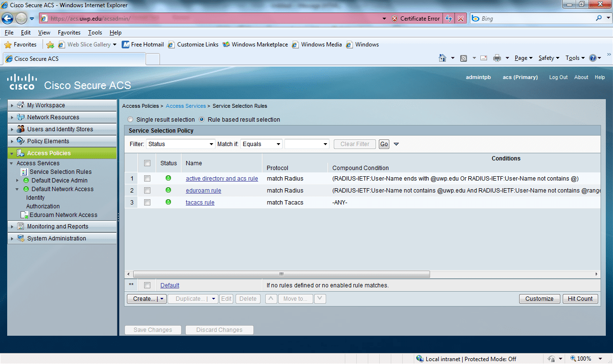The image size is (613, 364).
Task: Click the Favorites star button
Action: (x=21, y=45)
